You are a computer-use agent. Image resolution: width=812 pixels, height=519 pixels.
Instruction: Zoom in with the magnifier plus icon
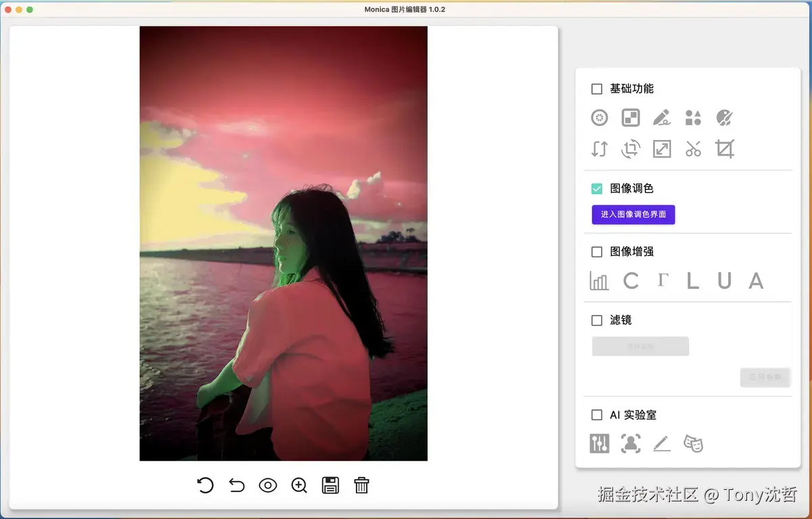pyautogui.click(x=299, y=485)
